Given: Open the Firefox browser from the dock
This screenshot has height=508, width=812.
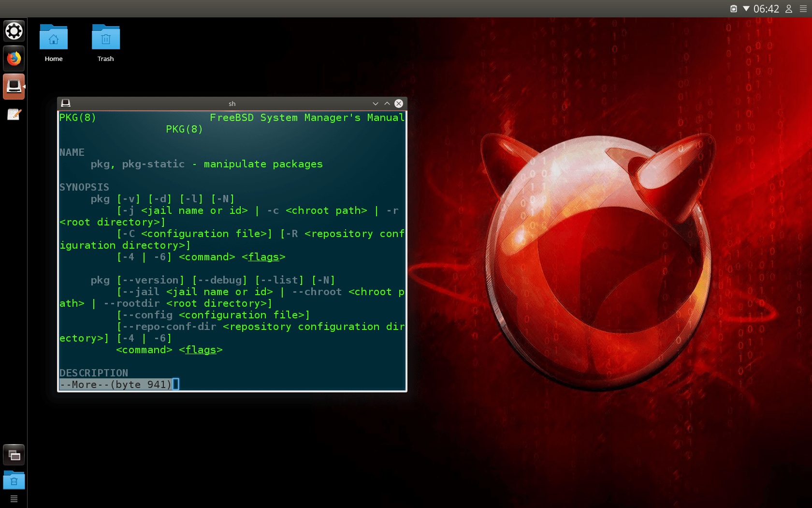Looking at the screenshot, I should (14, 59).
